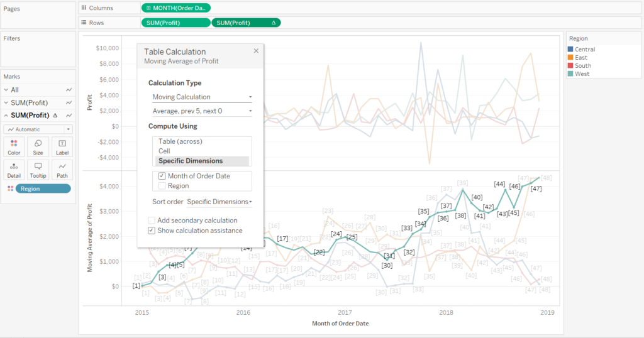
Task: Open the Label mark options
Action: pos(62,146)
